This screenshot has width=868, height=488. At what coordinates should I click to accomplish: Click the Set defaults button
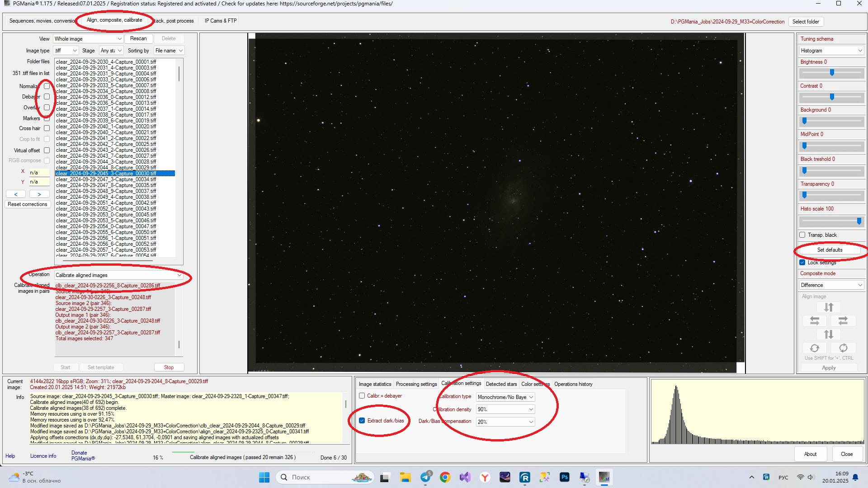click(x=829, y=250)
